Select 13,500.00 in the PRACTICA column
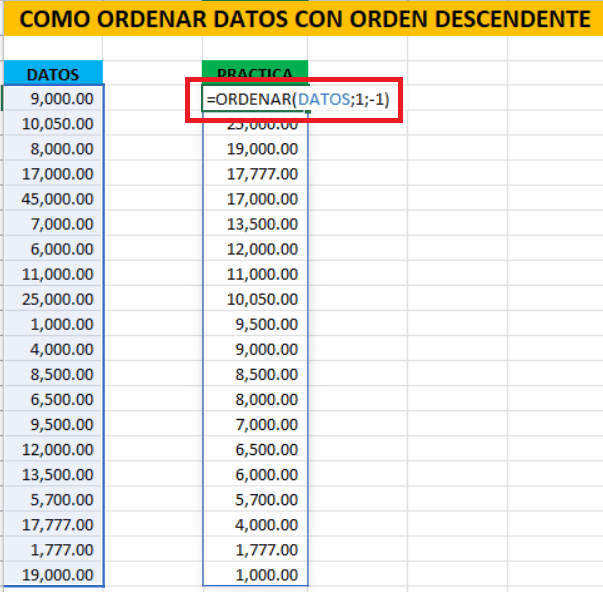Screen dimensions: 603x592 click(x=255, y=224)
